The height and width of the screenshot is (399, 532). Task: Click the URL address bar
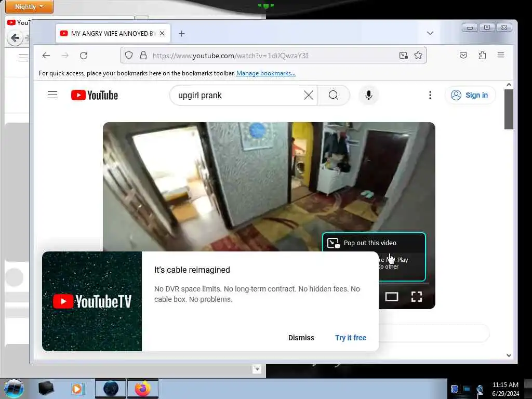coord(273,55)
